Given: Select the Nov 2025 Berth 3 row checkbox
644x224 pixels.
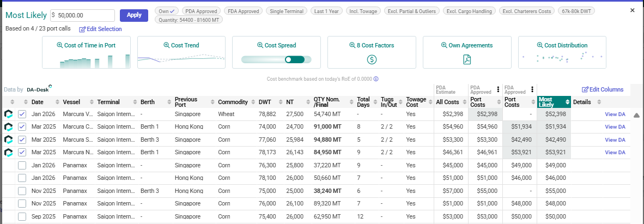Looking at the screenshot, I should click(22, 191).
